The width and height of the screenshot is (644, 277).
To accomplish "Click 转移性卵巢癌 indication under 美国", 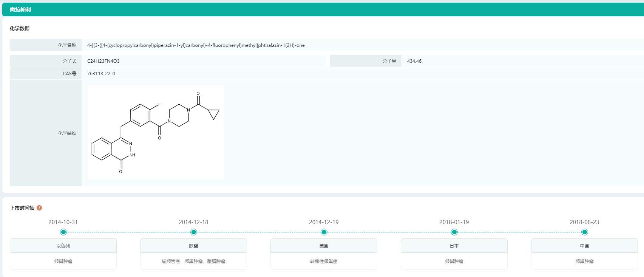I will pyautogui.click(x=324, y=262).
